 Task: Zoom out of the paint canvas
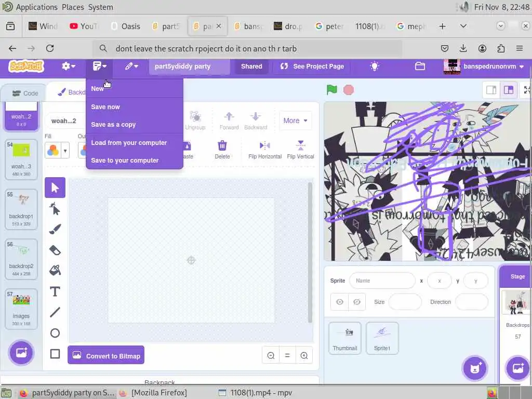271,355
